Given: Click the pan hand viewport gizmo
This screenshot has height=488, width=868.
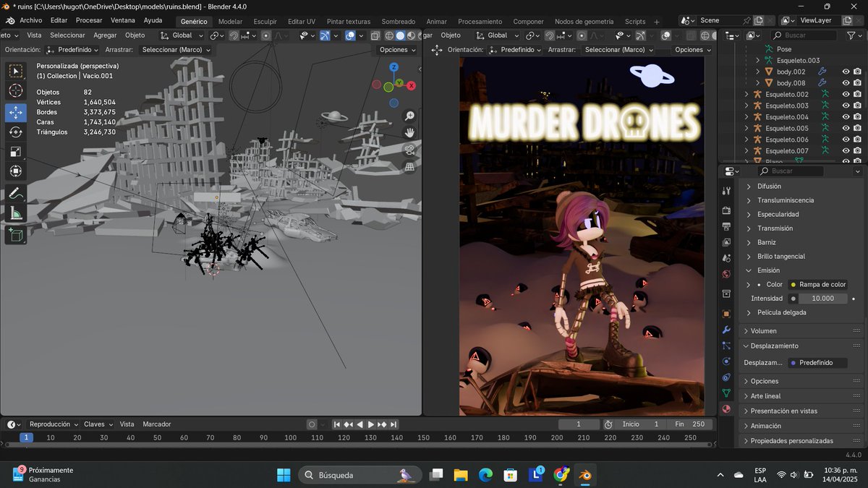Looking at the screenshot, I should pyautogui.click(x=409, y=133).
